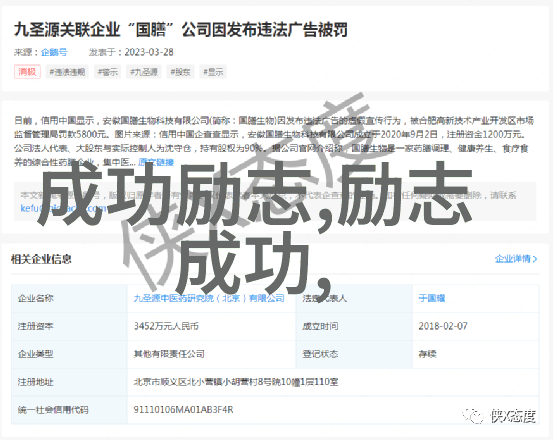Click the 法定代表人 label cell
The image size is (553, 440).
[354, 298]
